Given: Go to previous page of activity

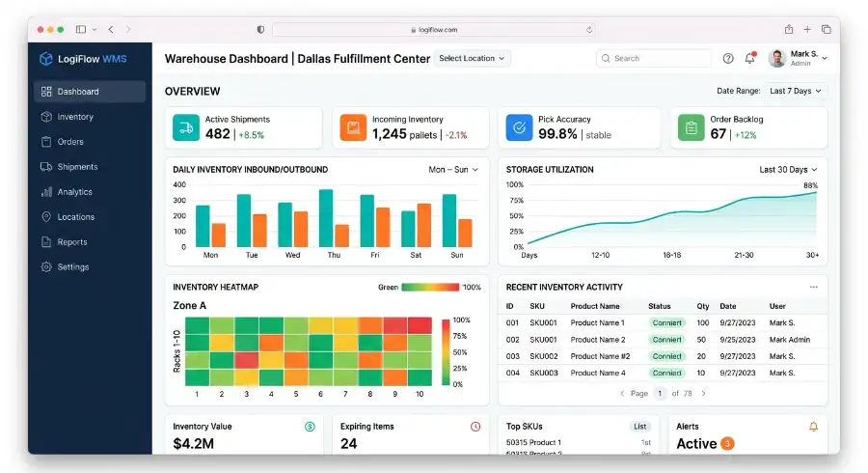Looking at the screenshot, I should [622, 393].
